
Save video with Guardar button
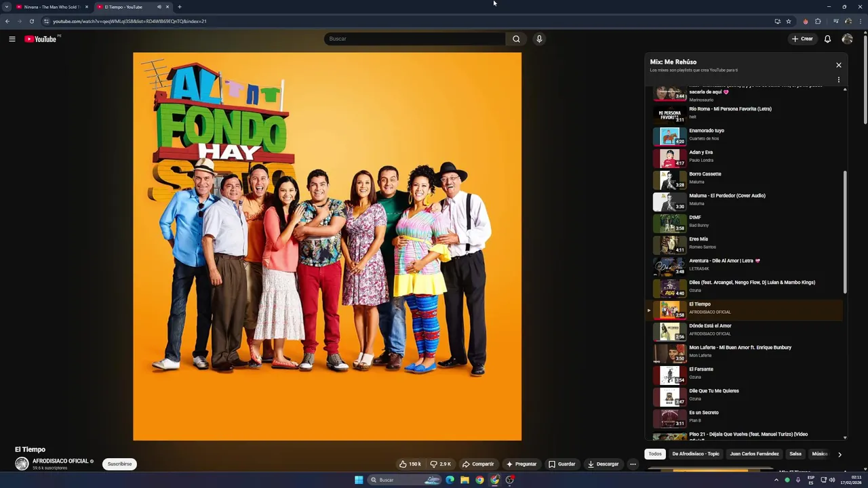pyautogui.click(x=561, y=464)
